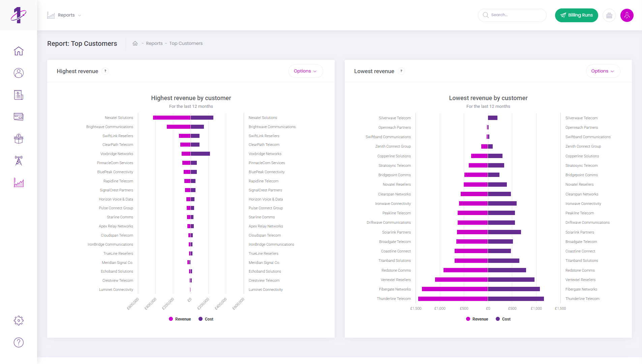Screen dimensions: 642x364
Task: Click the Reports breadcrumb link
Action: (154, 43)
